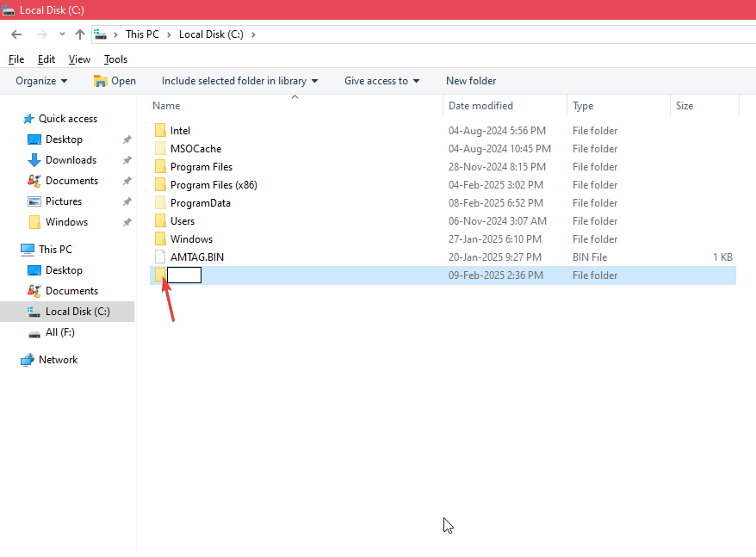
Task: Select the Downloads icon in Quick access
Action: [x=34, y=160]
